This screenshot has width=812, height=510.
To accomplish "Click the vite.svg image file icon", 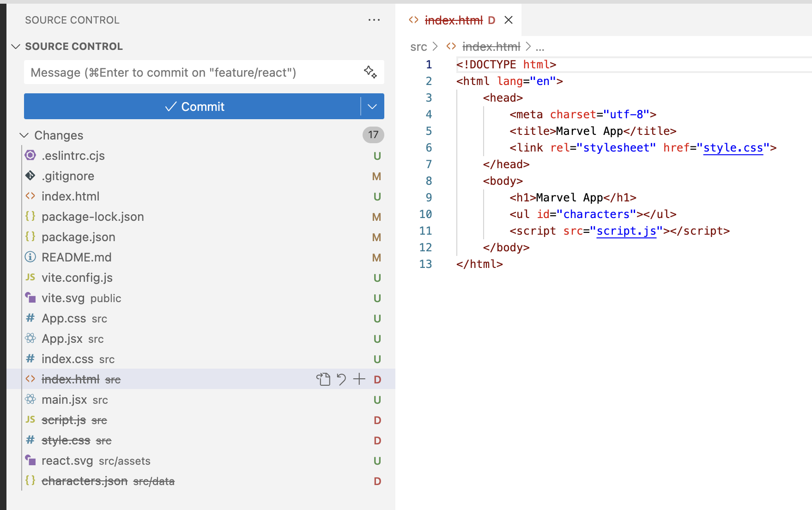I will click(30, 297).
